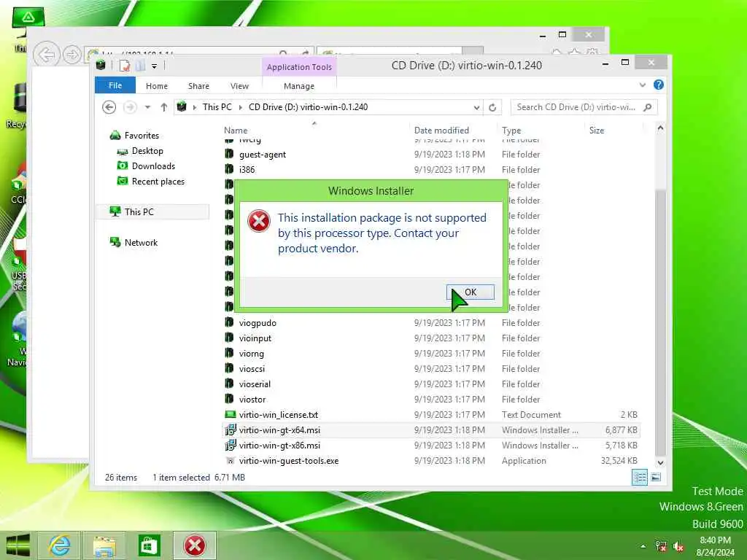The width and height of the screenshot is (747, 560).
Task: Click the Properties quick access icon
Action: [125, 66]
